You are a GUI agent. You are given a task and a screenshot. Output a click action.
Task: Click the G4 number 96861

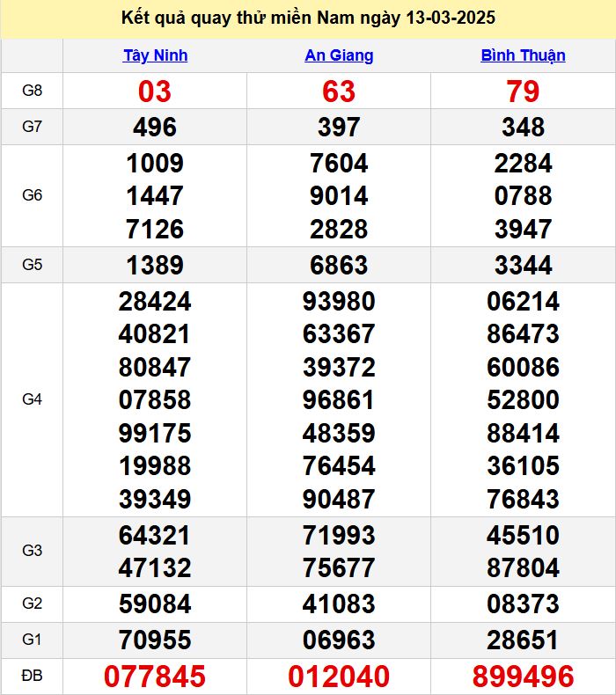pyautogui.click(x=339, y=399)
